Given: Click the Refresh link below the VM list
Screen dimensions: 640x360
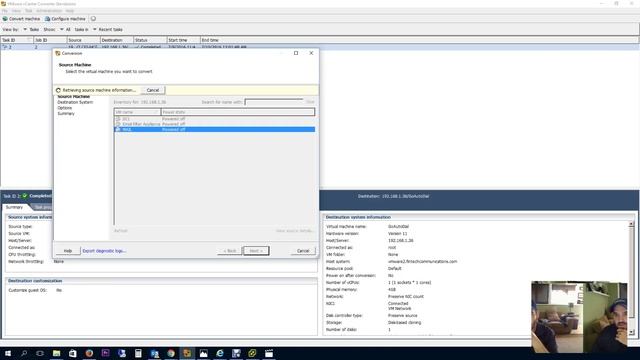Looking at the screenshot, I should tap(121, 231).
